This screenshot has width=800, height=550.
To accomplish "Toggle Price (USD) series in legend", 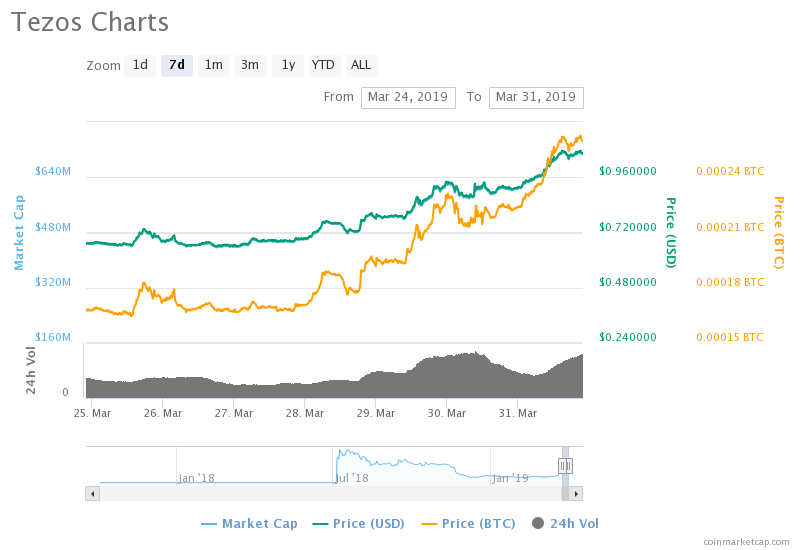I will tap(365, 523).
